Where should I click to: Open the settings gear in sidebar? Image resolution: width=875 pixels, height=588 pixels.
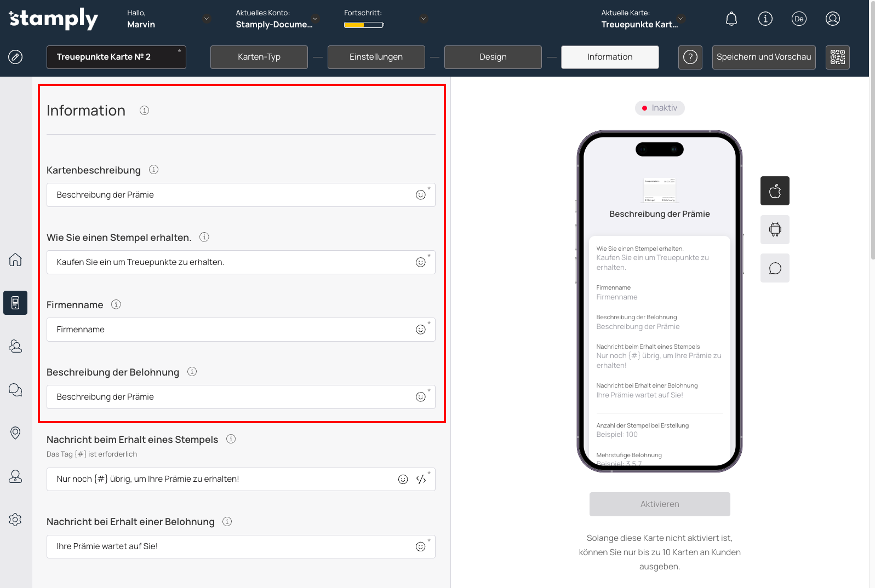tap(15, 520)
